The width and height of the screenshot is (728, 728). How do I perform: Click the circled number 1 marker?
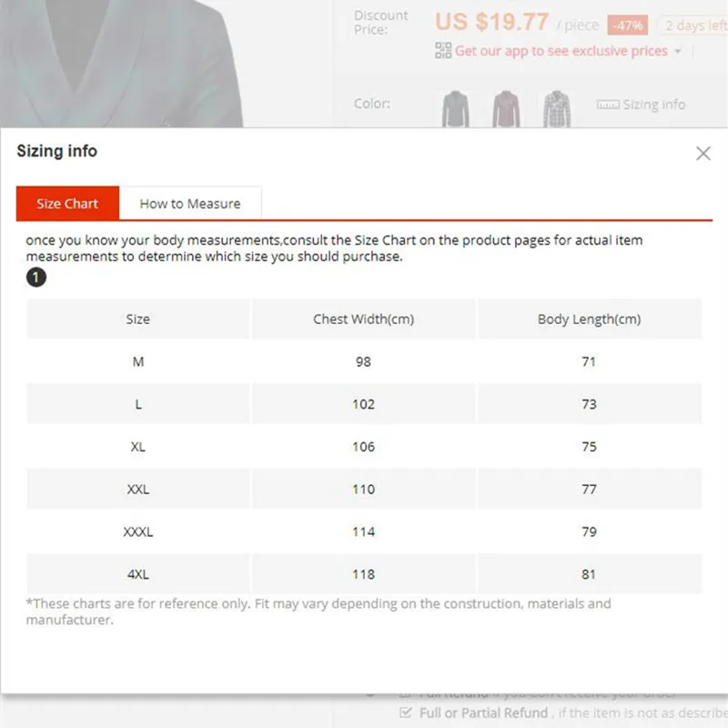36,277
